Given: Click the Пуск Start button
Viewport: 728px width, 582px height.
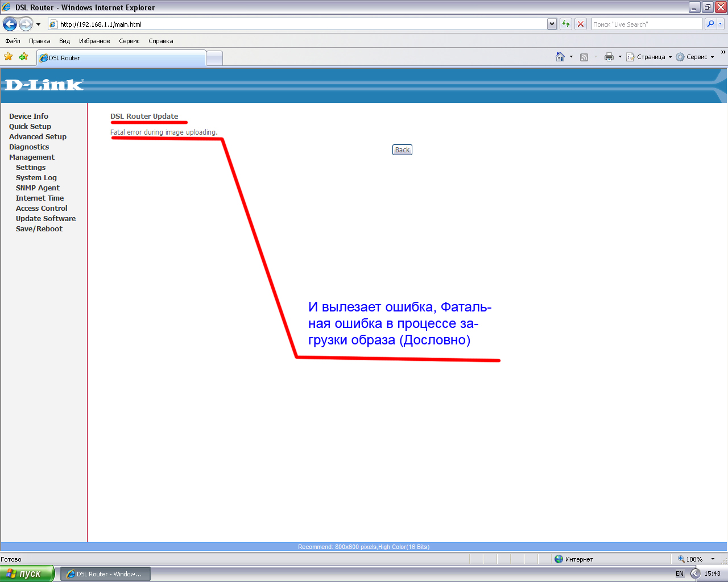Looking at the screenshot, I should point(27,573).
